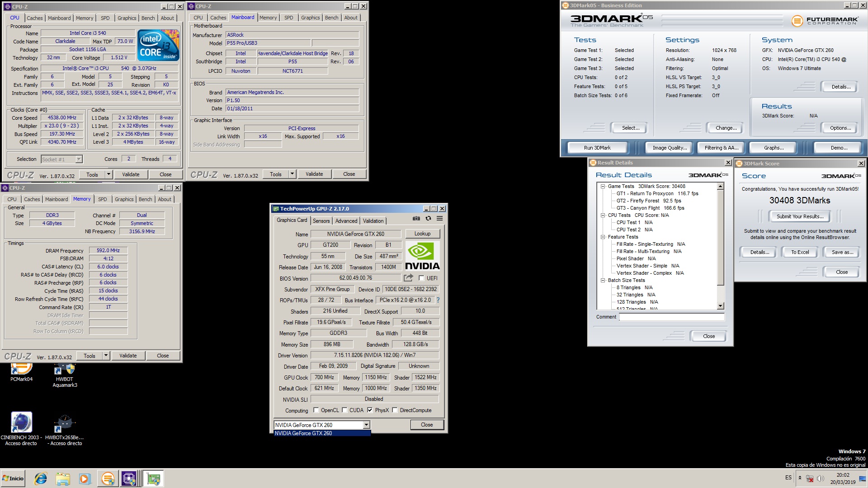868x488 pixels.
Task: Open the SPD tab in CPU-Z Memory window
Action: pyautogui.click(x=103, y=199)
